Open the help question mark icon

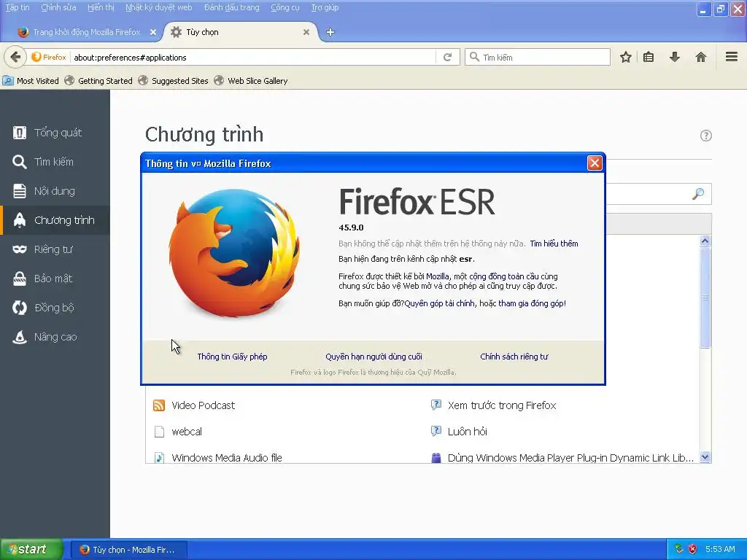point(706,136)
